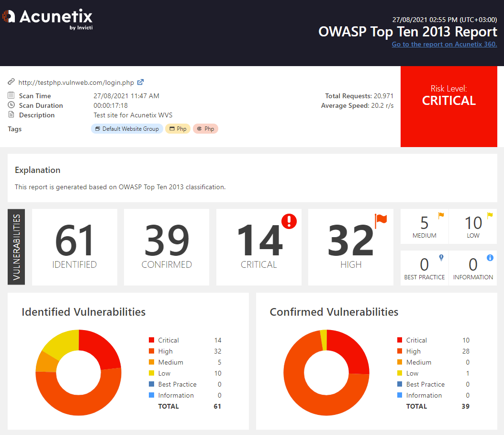The image size is (504, 435).
Task: Click the Scan Duration clock icon
Action: click(x=11, y=105)
